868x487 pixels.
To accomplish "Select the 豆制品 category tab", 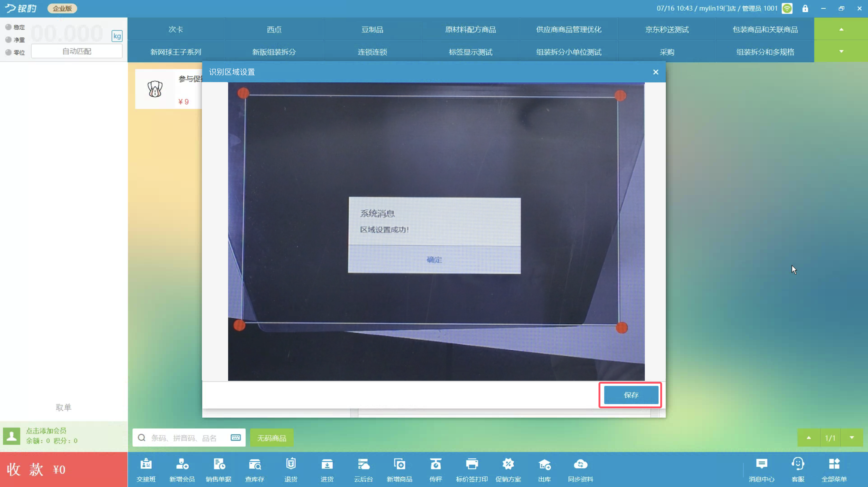I will coord(372,29).
